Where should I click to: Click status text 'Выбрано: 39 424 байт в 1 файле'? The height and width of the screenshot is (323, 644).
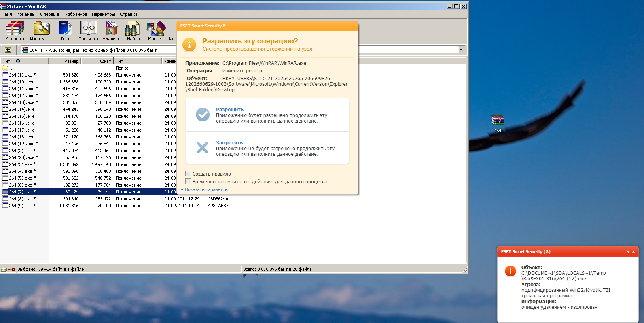tap(51, 269)
